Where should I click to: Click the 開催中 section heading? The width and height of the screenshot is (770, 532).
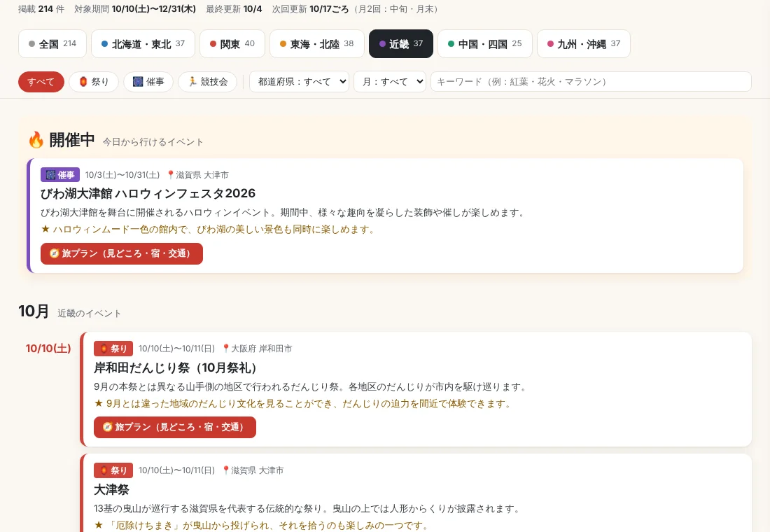tap(71, 140)
